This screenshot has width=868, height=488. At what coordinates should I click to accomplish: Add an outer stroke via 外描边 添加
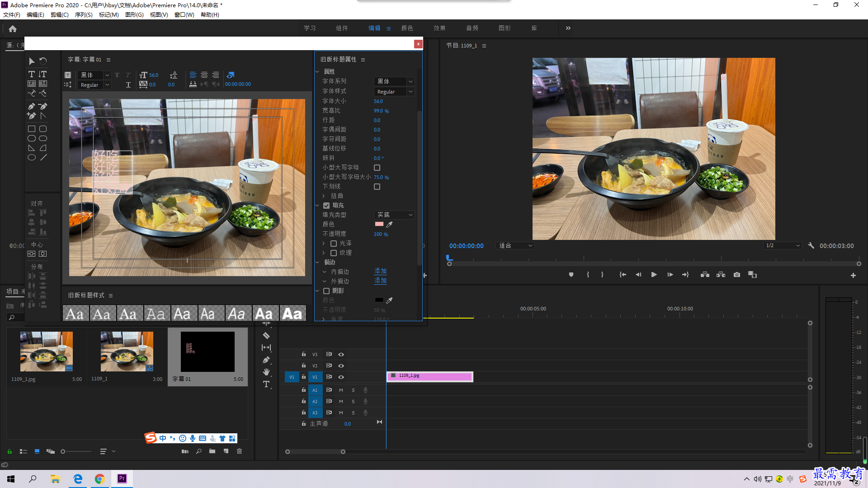coord(381,281)
